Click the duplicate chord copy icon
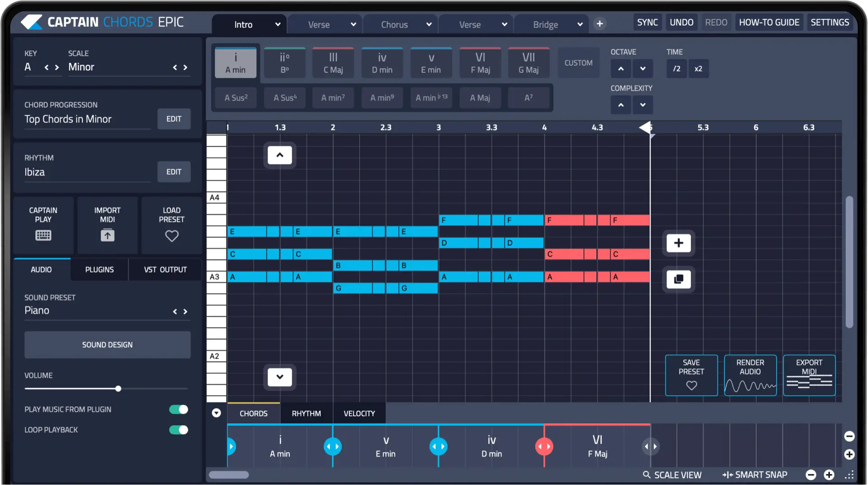Viewport: 868px width, 485px height. point(679,279)
